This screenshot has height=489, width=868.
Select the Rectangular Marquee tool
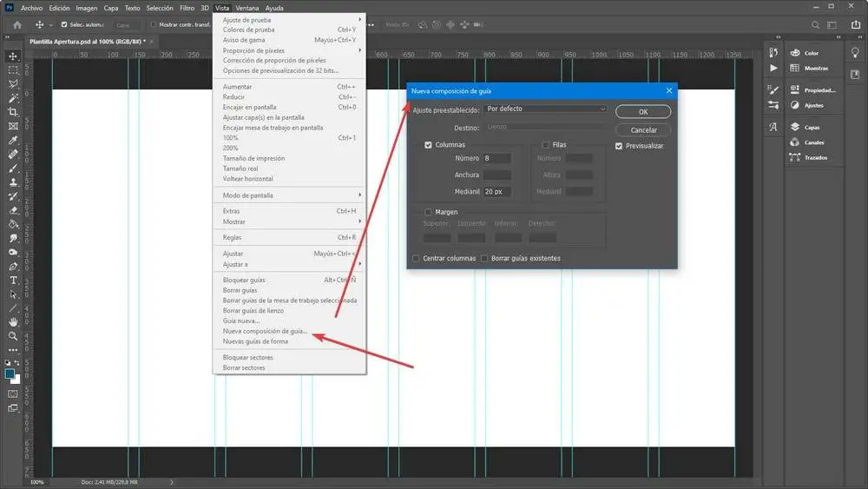coord(13,70)
